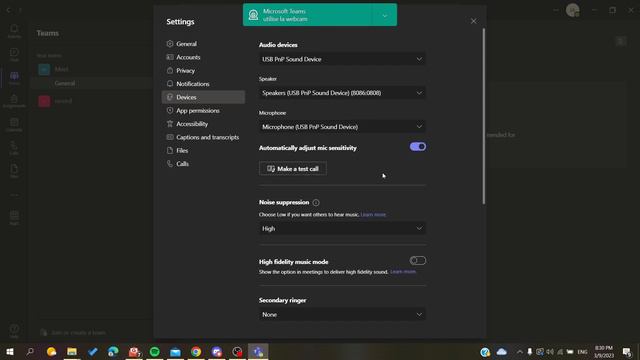Expand the Speaker device dropdown

point(342,93)
